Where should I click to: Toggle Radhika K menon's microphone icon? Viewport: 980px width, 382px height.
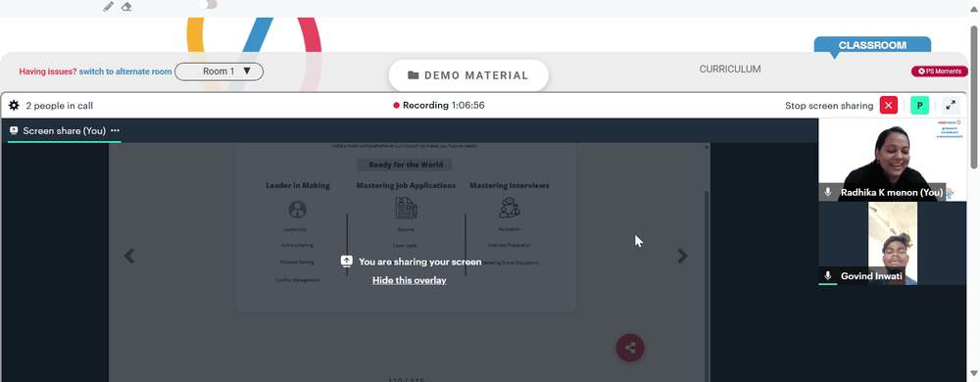pyautogui.click(x=828, y=192)
